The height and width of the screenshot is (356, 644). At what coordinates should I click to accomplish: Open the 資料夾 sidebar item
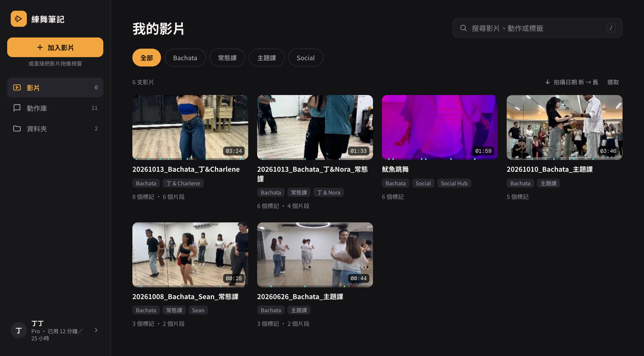pos(55,128)
